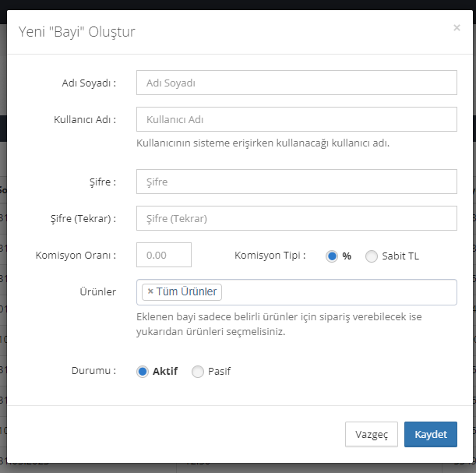This screenshot has width=476, height=473.
Task: Cancel with the Vazgeç button
Action: click(x=371, y=434)
